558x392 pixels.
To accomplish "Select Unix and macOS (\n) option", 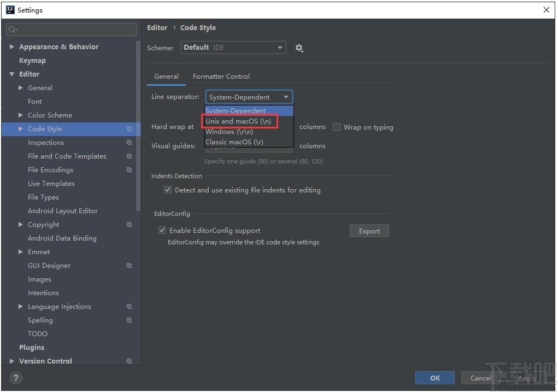I will tap(238, 121).
